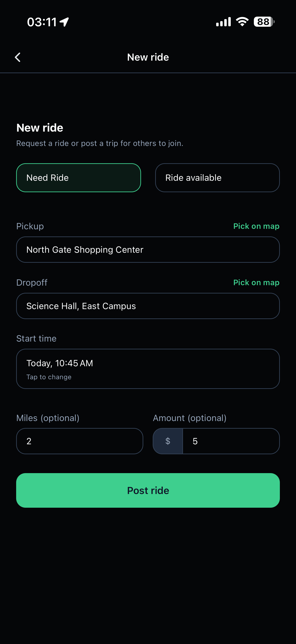Tap the back arrow icon
This screenshot has width=296, height=644.
tap(17, 57)
